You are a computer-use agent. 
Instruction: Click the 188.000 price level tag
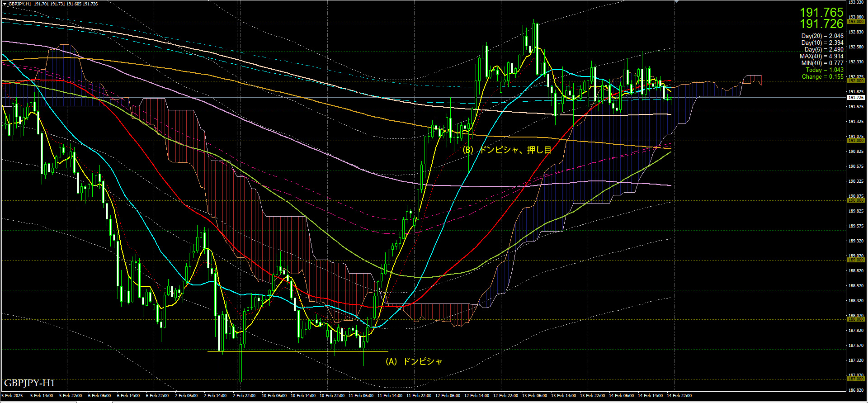click(855, 319)
